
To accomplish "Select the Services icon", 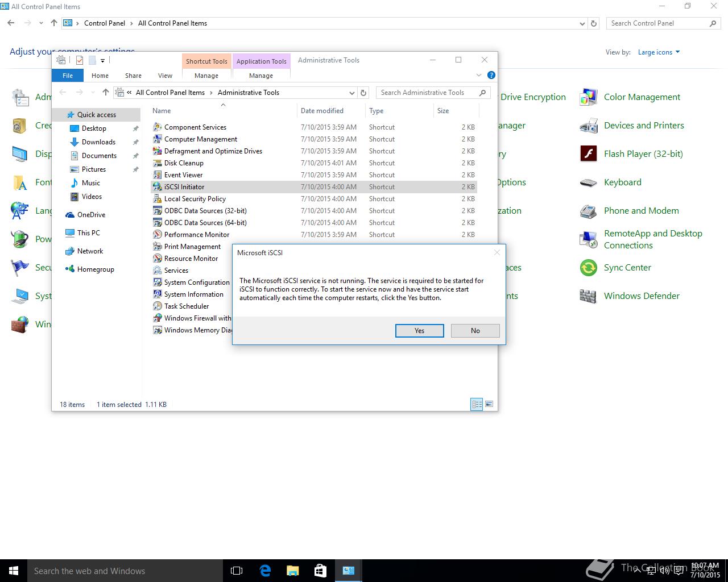I will [x=158, y=271].
